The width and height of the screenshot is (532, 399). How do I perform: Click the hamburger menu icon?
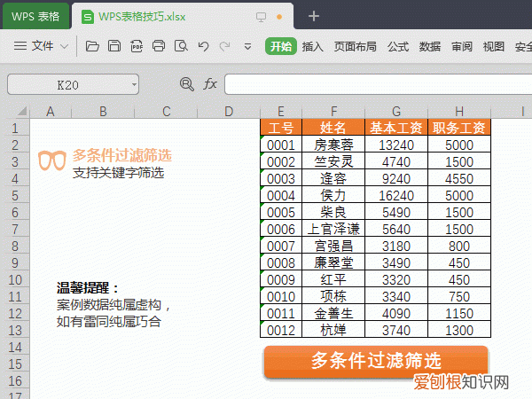pos(20,46)
